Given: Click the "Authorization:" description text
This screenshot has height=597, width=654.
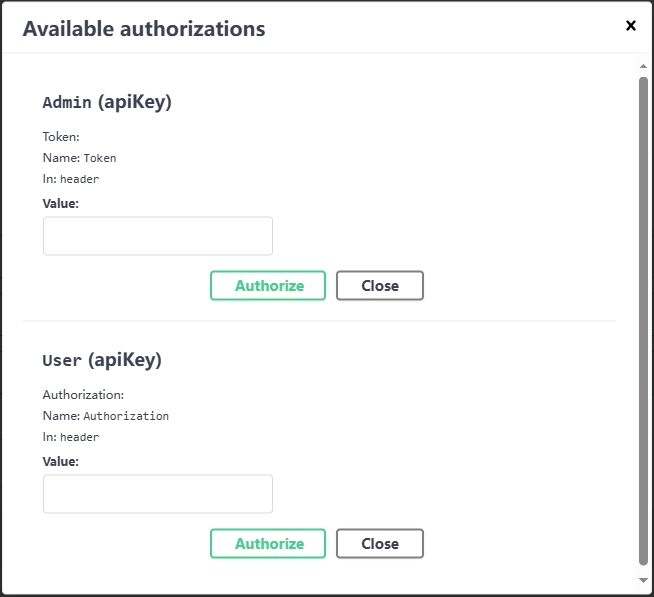Looking at the screenshot, I should (x=83, y=395).
